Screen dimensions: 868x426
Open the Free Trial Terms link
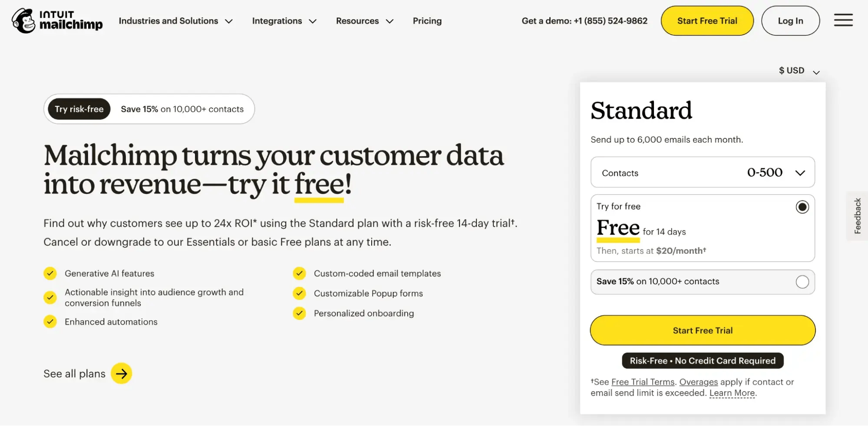click(x=642, y=382)
